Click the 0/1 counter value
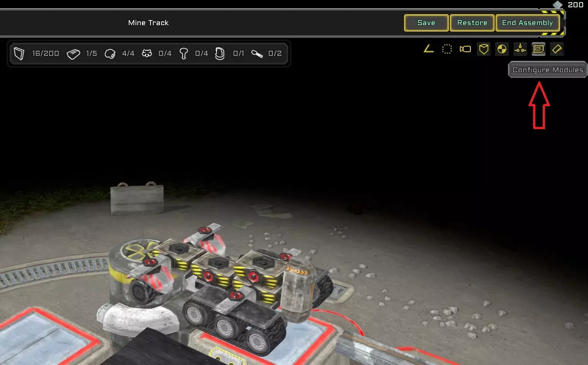This screenshot has height=365, width=588. [238, 54]
